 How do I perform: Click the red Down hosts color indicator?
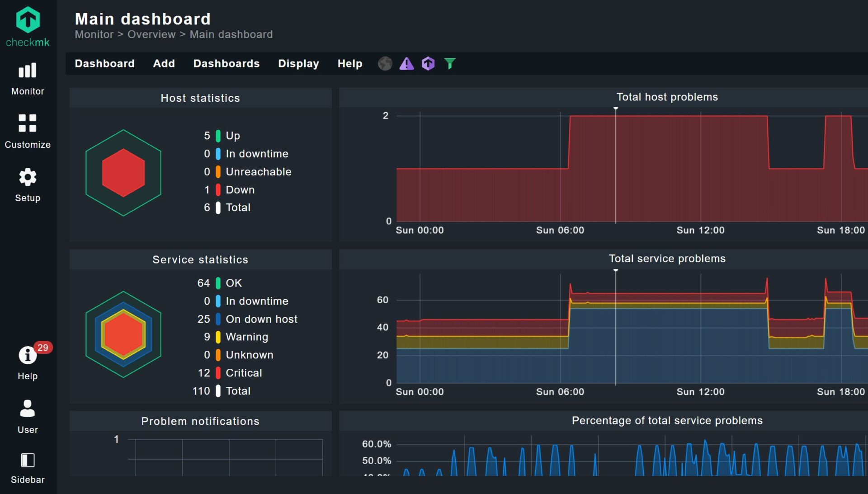(218, 190)
